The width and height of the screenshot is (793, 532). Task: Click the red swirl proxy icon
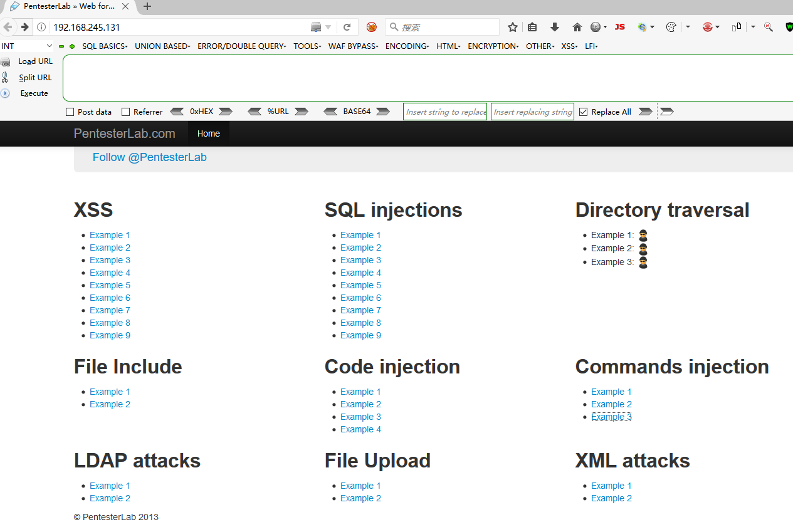pyautogui.click(x=707, y=27)
